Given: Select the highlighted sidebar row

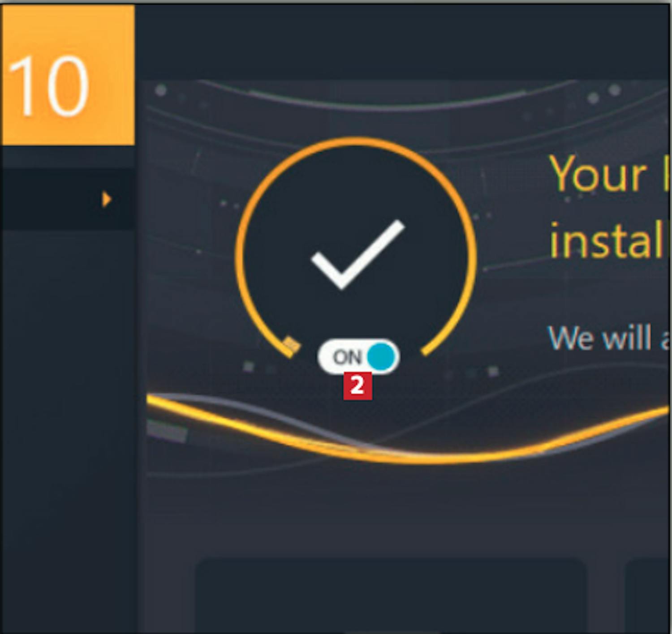Looking at the screenshot, I should 68,199.
